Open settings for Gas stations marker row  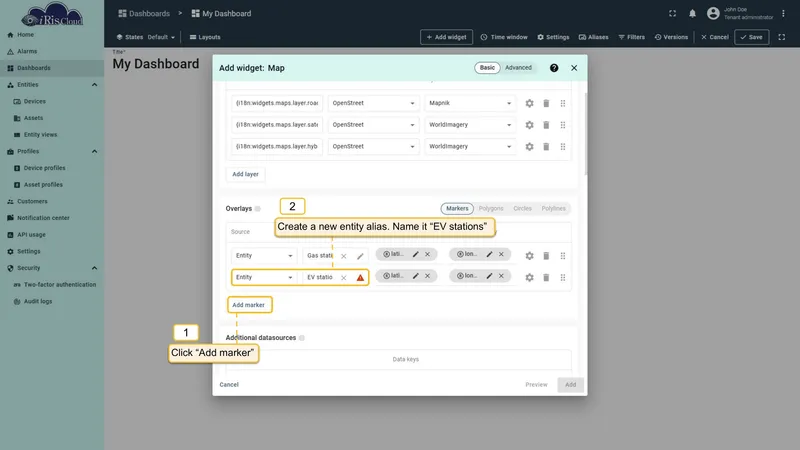(x=529, y=256)
